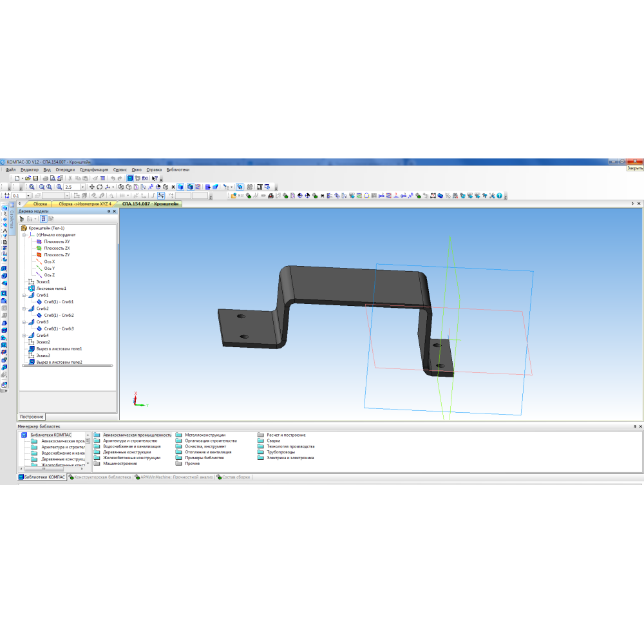Screen dimensions: 644x644
Task: Toggle the model tree structure view button
Action: [x=44, y=219]
